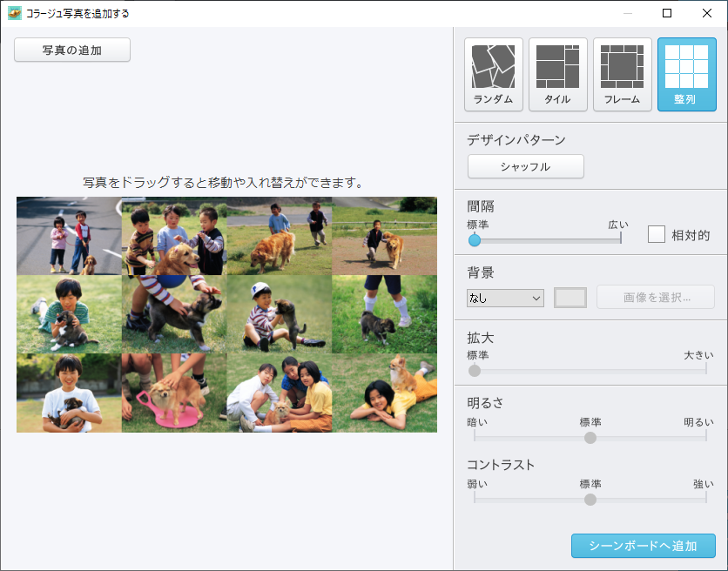This screenshot has height=571, width=728.
Task: Enable the 相対的 checkbox
Action: (657, 234)
